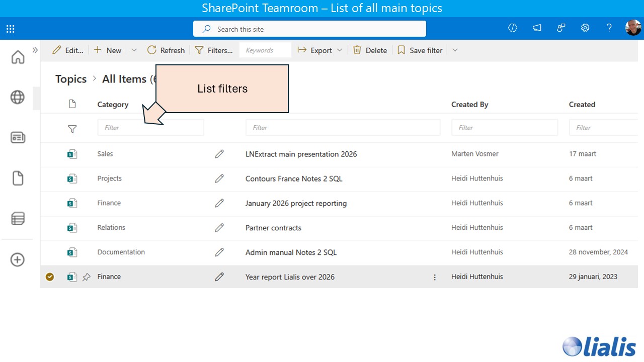Viewport: 644px width, 362px height.
Task: Open the Home icon in the left sidebar
Action: [x=18, y=57]
